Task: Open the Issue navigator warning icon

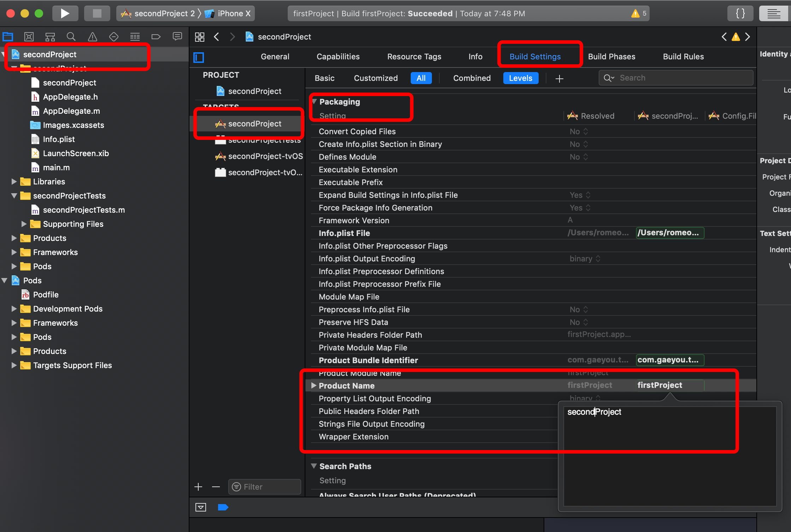Action: 92,37
